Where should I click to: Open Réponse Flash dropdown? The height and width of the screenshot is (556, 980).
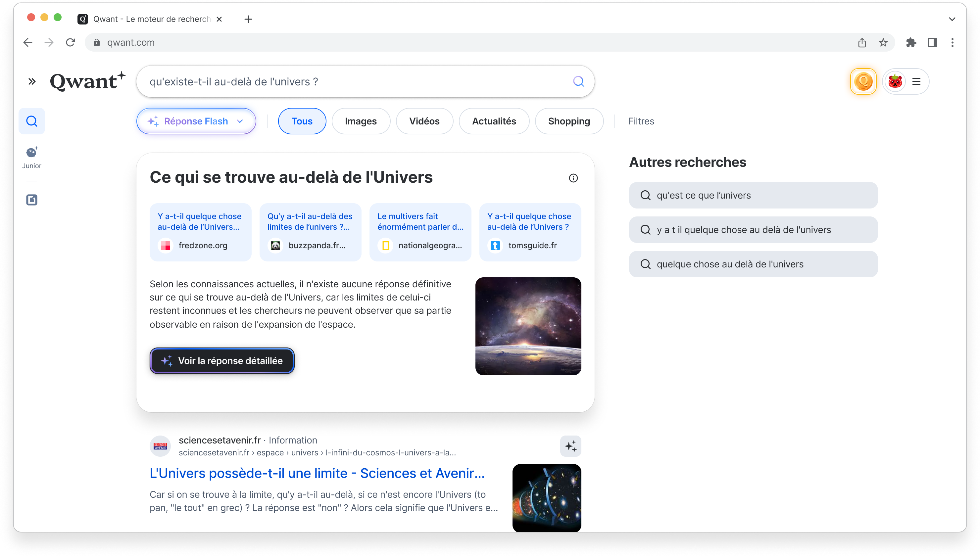(196, 121)
